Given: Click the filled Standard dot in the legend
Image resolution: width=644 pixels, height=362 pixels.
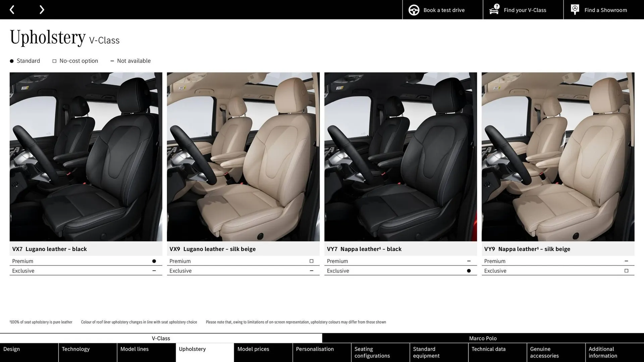Looking at the screenshot, I should 11,61.
